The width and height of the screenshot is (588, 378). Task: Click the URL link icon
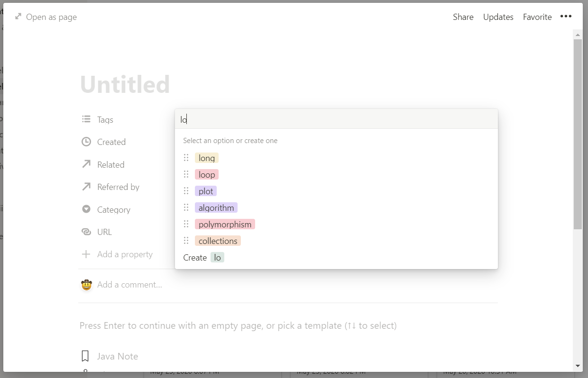click(x=86, y=232)
